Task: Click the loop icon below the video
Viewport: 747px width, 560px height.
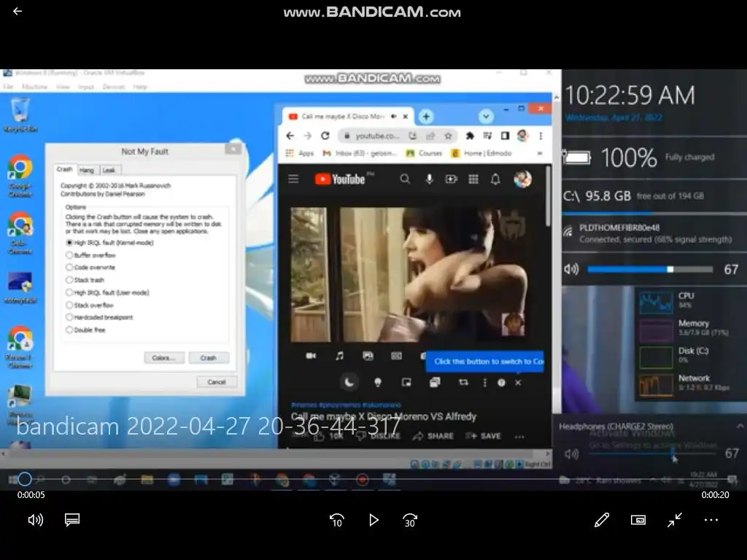Action: tap(463, 382)
